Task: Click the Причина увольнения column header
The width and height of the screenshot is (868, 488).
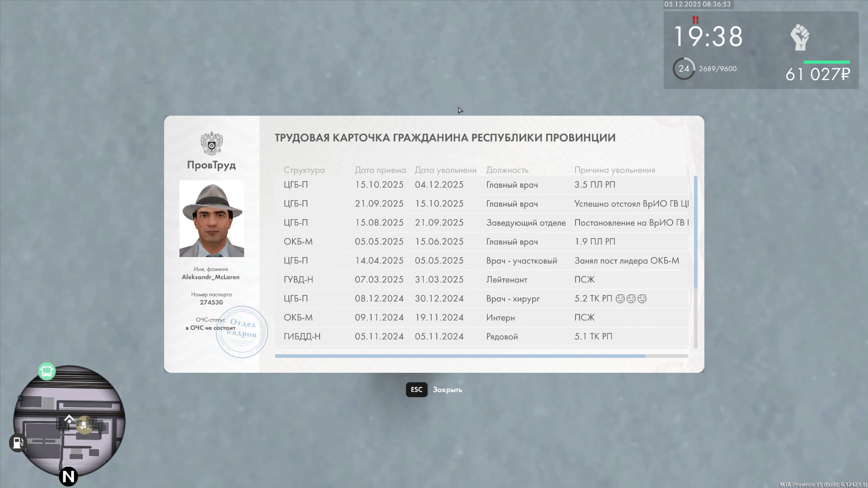Action: 614,170
